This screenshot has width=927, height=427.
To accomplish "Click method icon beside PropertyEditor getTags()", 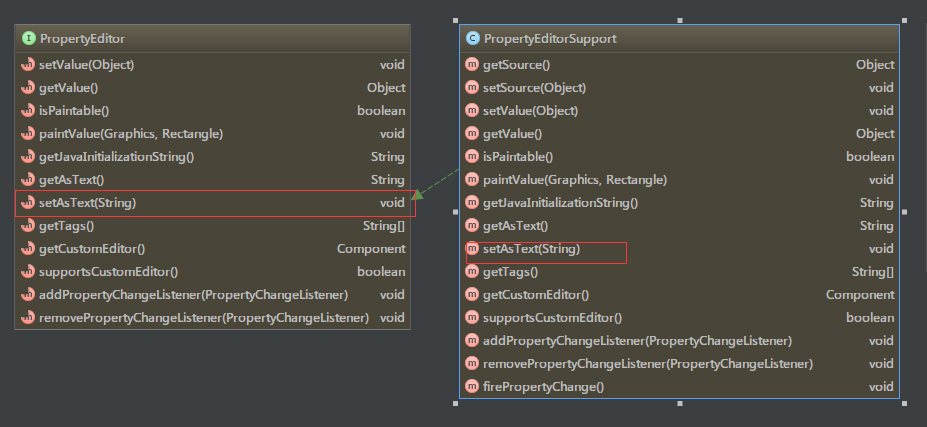I will coord(28,226).
